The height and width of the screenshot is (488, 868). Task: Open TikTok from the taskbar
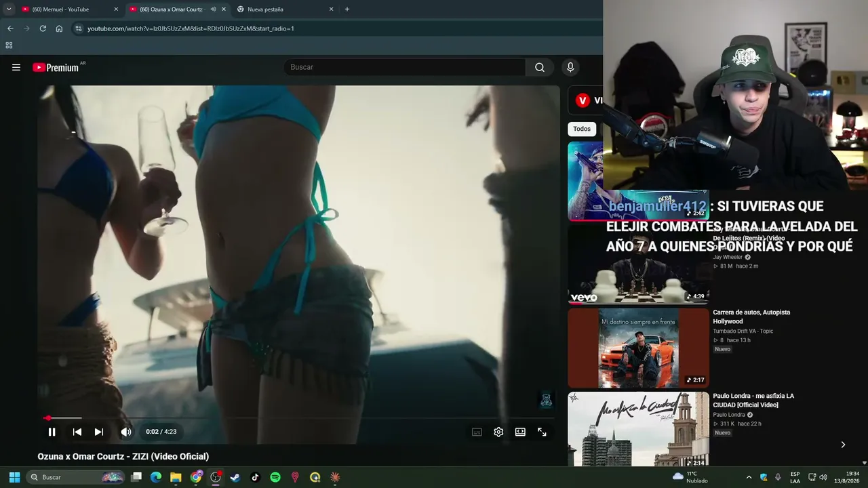point(255,477)
